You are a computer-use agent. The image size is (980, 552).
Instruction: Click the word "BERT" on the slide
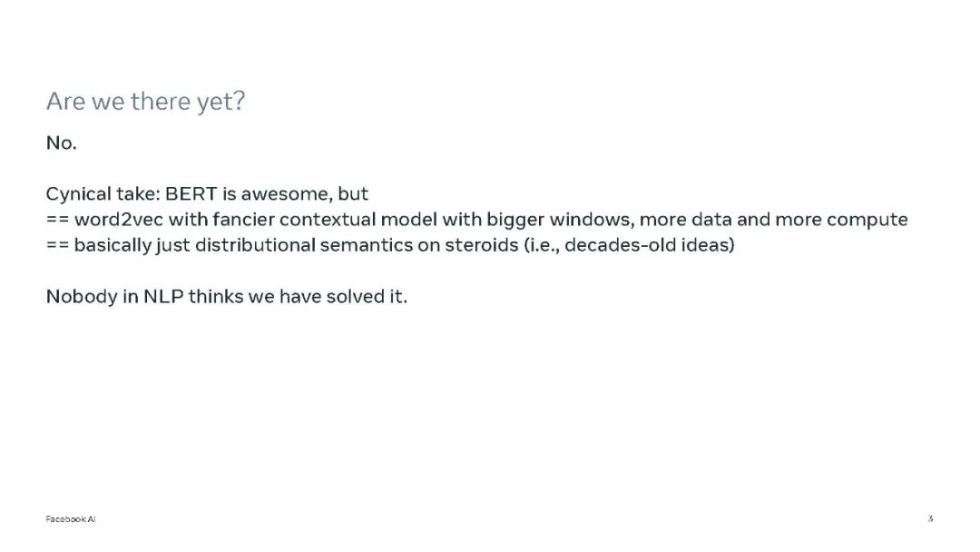[x=188, y=194]
